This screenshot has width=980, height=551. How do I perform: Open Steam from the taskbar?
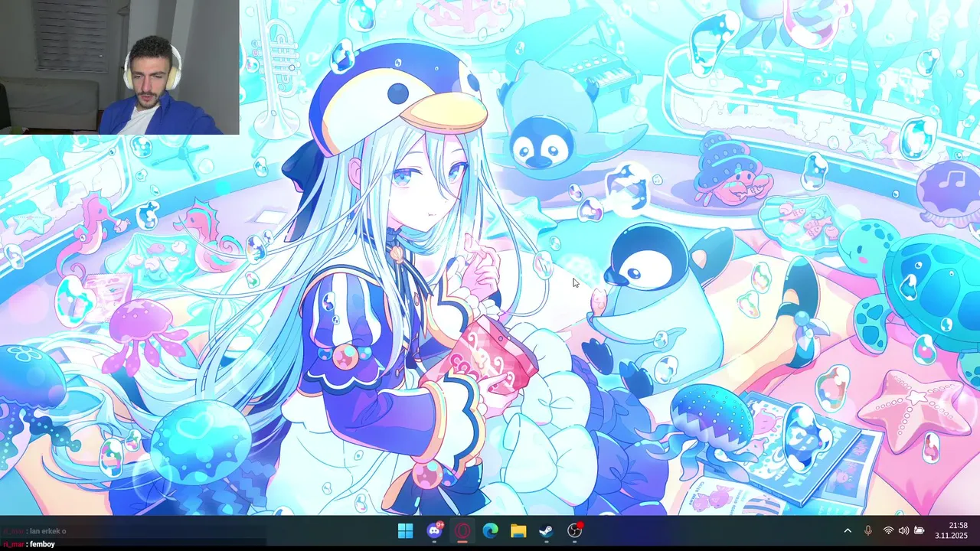(546, 530)
